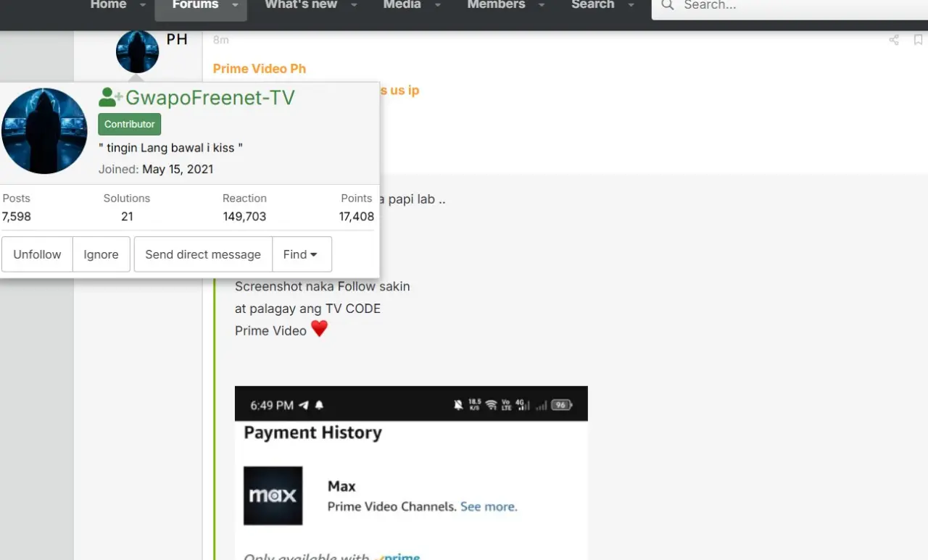Open the Payment History screenshot image
The height and width of the screenshot is (560, 928).
click(411, 473)
